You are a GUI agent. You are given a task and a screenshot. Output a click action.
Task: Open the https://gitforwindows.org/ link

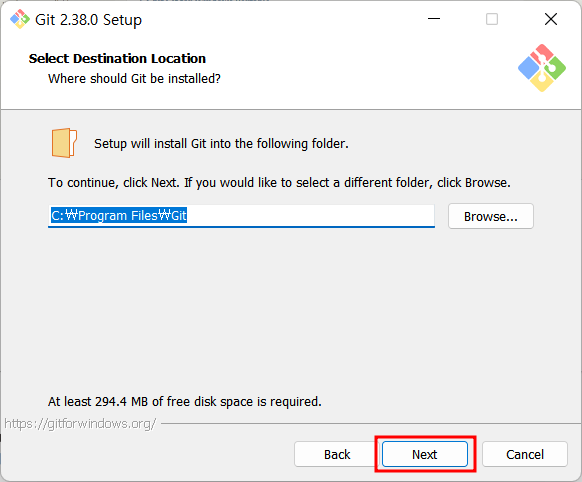80,423
